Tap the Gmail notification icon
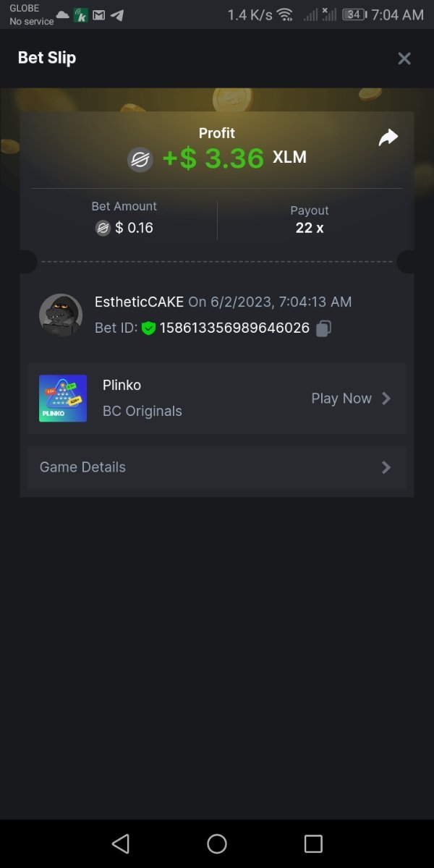This screenshot has width=434, height=868. click(x=99, y=15)
